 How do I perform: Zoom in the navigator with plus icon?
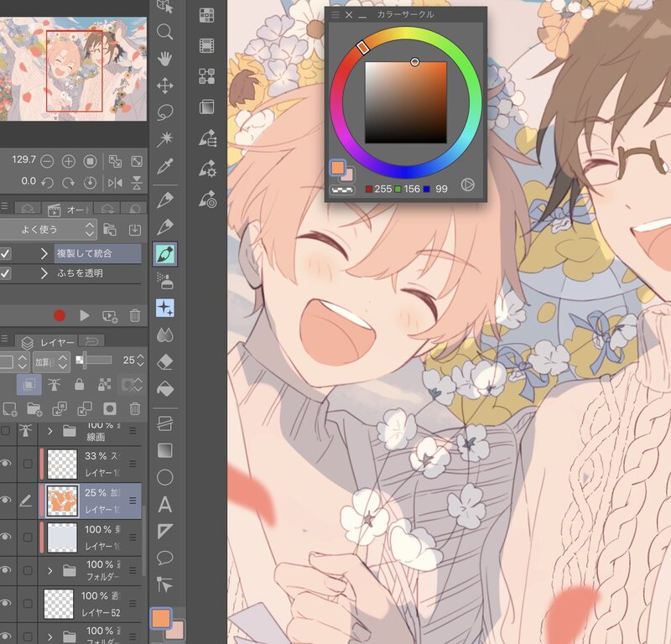(x=69, y=161)
